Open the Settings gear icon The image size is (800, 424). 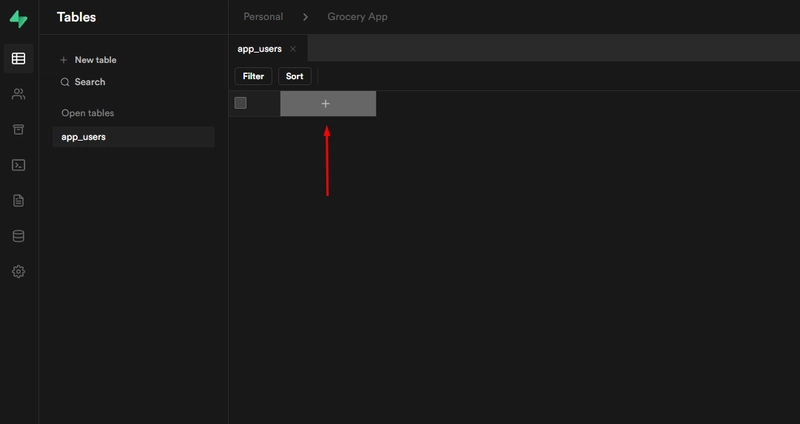point(18,271)
